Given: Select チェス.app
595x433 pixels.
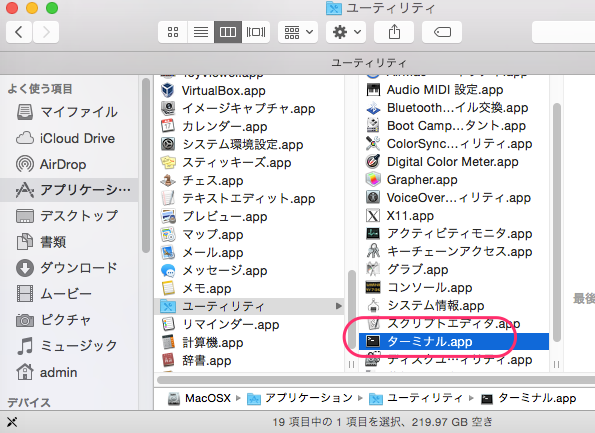Looking at the screenshot, I should 250,181.
